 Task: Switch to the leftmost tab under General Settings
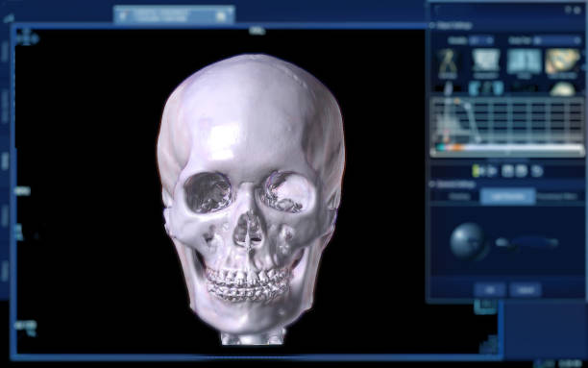click(x=459, y=197)
